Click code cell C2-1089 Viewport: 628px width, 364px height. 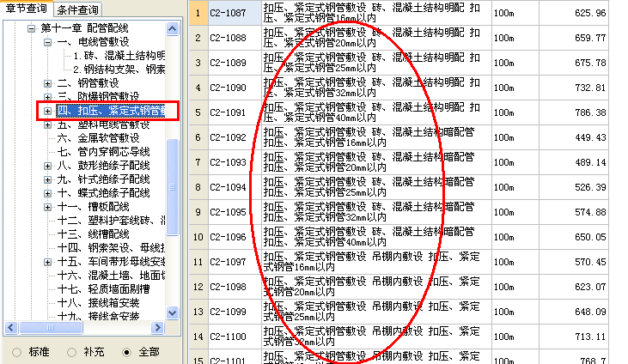pyautogui.click(x=235, y=63)
